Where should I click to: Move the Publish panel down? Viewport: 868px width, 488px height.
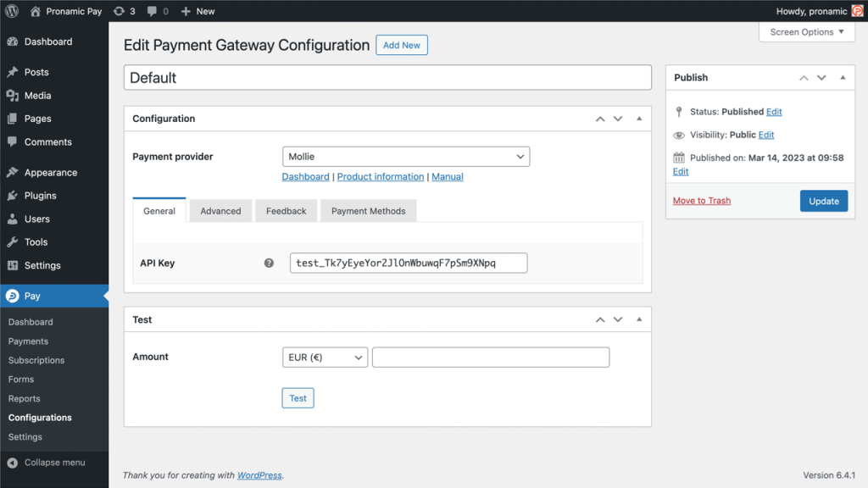821,78
